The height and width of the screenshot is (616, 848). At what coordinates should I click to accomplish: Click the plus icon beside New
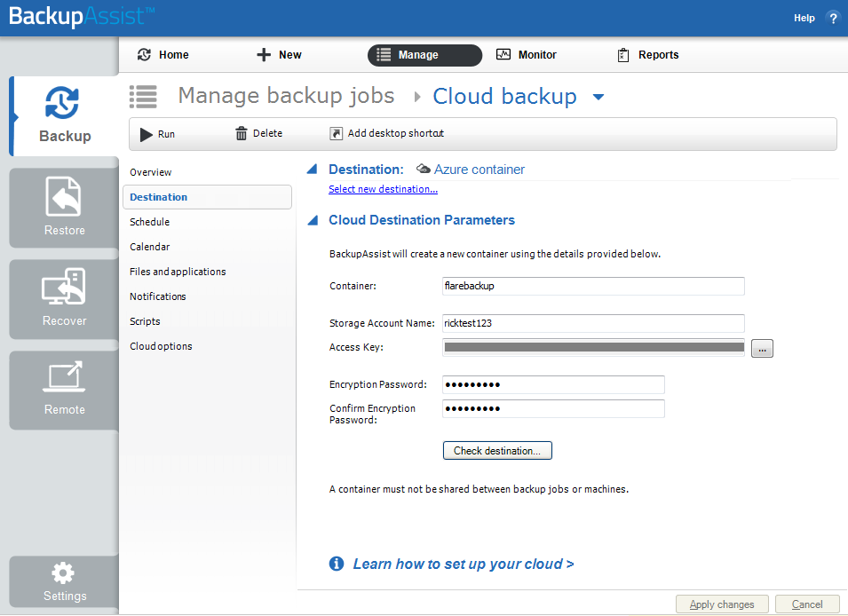click(x=264, y=55)
